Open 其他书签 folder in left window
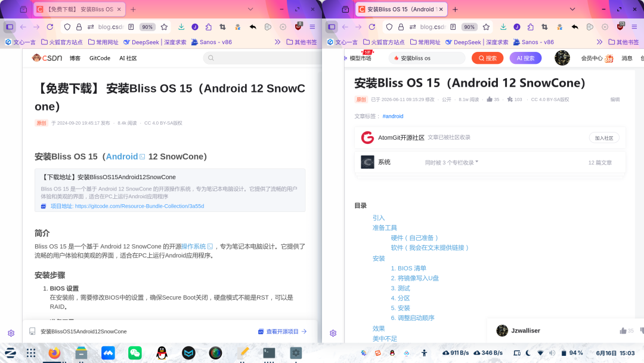 302,42
